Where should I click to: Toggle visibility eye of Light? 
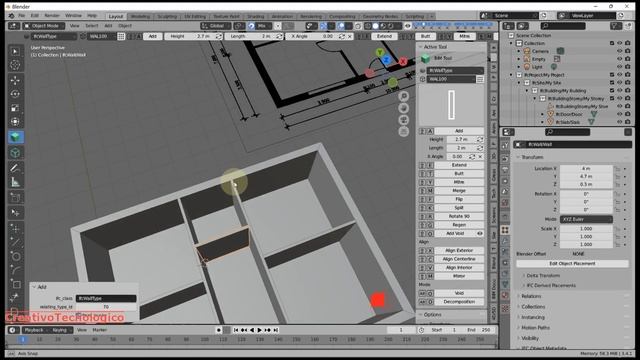pyautogui.click(x=620, y=67)
